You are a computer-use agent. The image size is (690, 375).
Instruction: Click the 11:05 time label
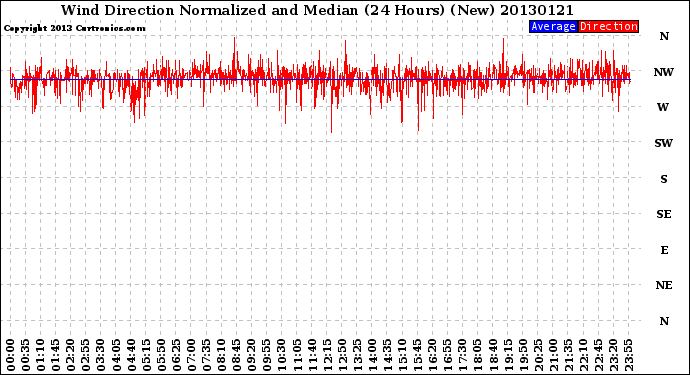point(297,355)
